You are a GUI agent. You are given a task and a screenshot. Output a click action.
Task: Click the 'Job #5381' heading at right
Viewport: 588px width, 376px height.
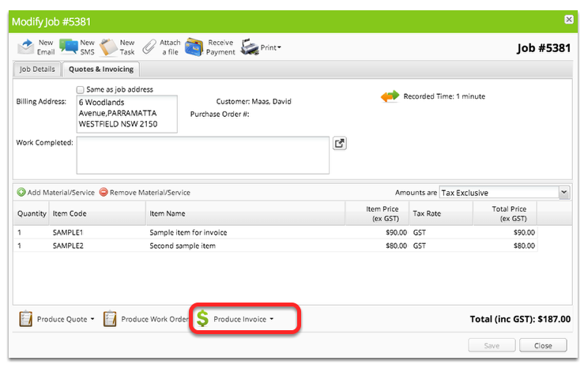click(x=544, y=48)
